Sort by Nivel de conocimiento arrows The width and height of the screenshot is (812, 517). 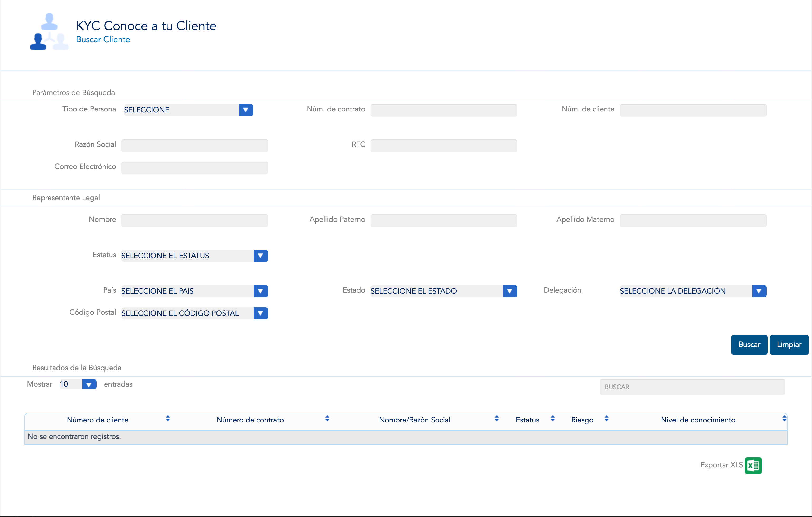click(784, 419)
